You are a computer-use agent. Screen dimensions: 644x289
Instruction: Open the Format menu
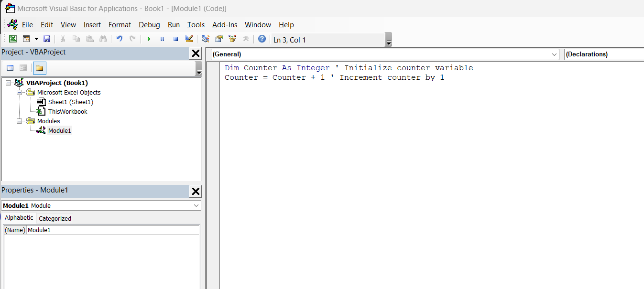120,24
